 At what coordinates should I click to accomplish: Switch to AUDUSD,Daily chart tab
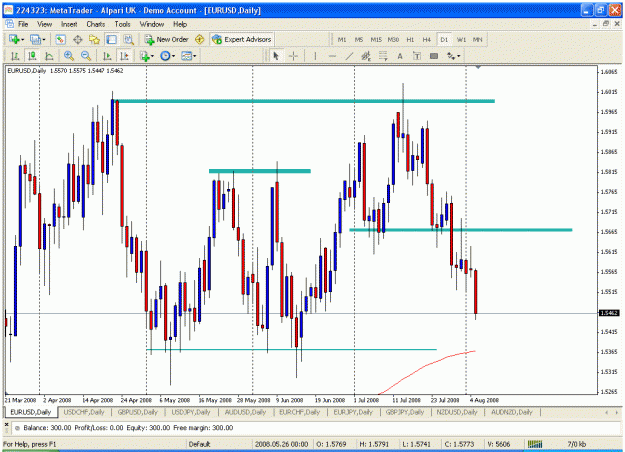pyautogui.click(x=245, y=412)
